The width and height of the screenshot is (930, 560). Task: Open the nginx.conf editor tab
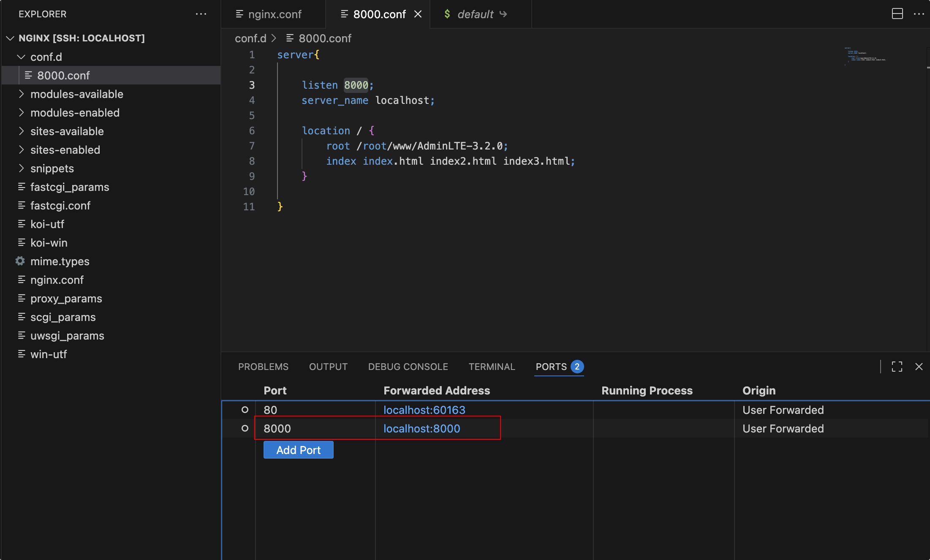274,14
